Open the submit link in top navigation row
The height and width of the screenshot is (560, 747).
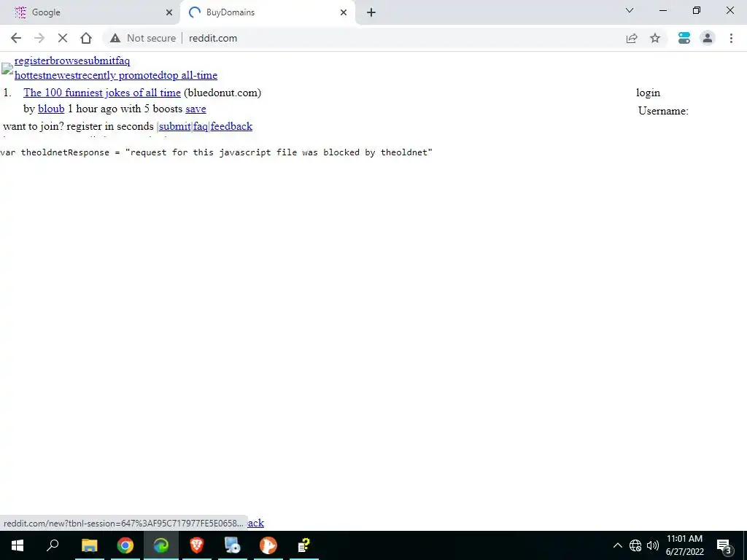tap(99, 61)
